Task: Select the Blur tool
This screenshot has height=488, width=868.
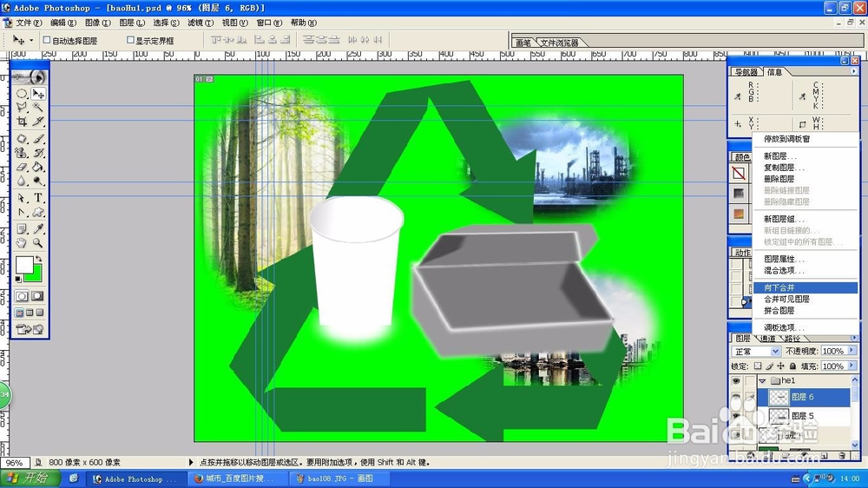Action: point(22,181)
